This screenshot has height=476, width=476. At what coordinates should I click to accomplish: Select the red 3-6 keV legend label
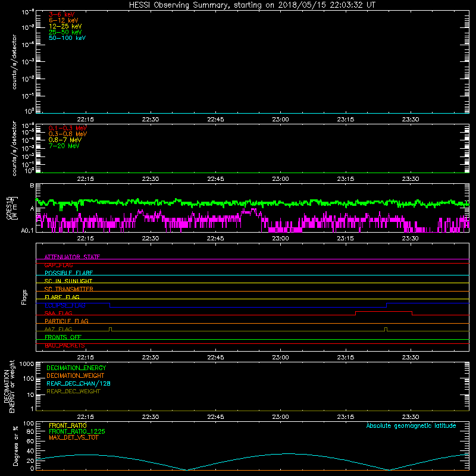(x=62, y=14)
